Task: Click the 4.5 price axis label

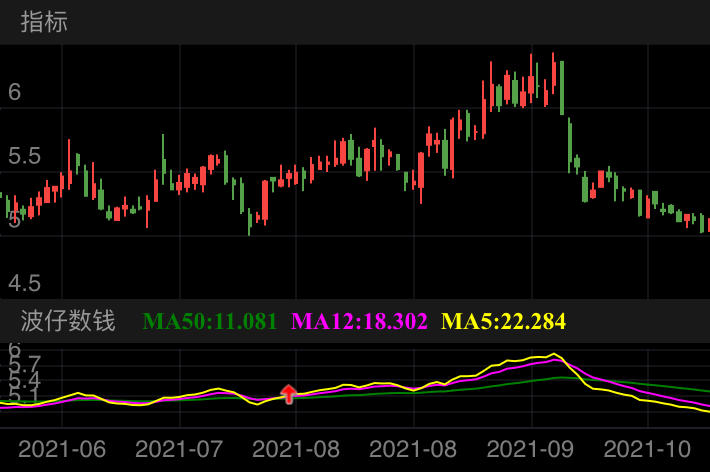Action: (25, 283)
